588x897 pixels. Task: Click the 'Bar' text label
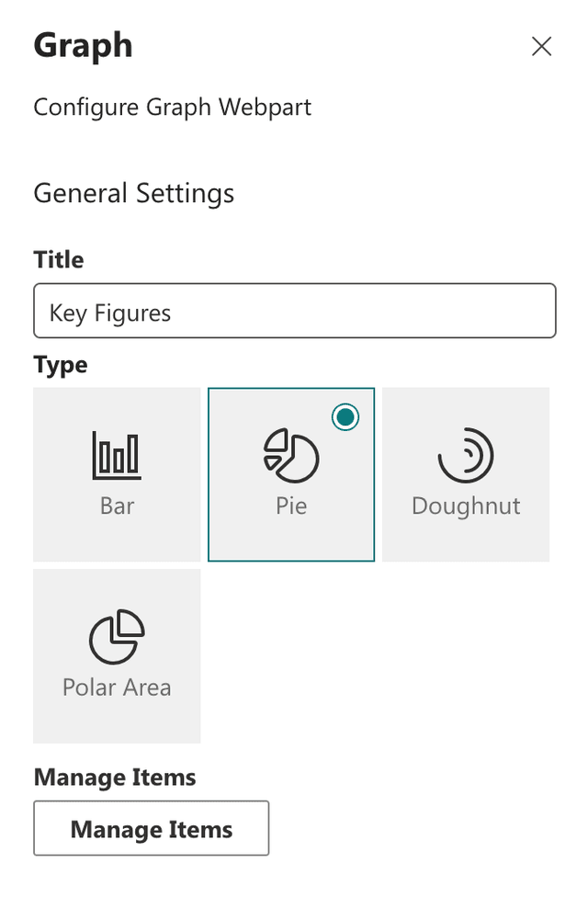point(117,506)
